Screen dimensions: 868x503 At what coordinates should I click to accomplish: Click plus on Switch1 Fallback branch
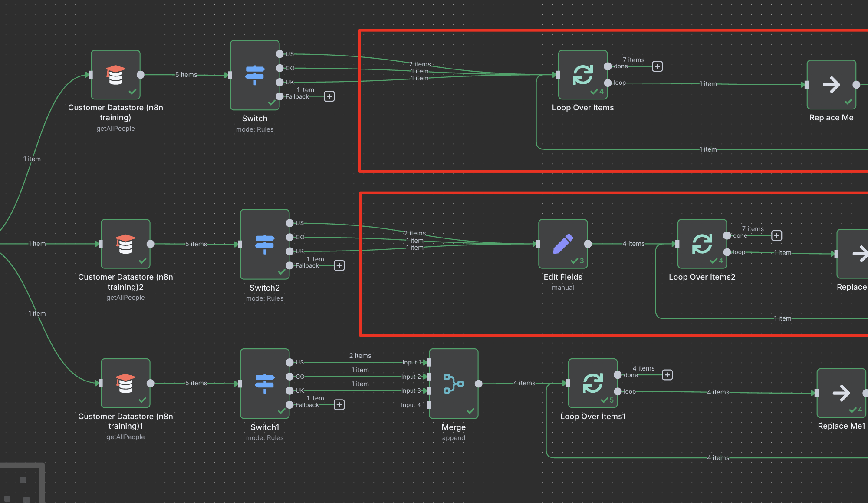339,405
